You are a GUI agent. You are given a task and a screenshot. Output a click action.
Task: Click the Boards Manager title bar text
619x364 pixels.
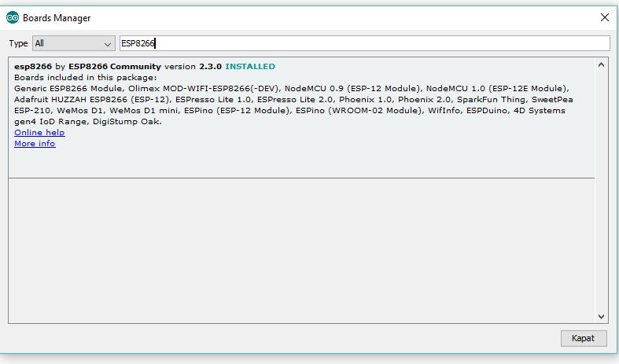(x=57, y=17)
